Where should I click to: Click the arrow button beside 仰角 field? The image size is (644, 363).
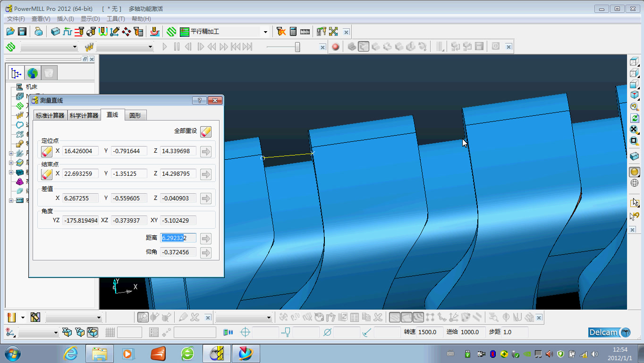click(x=206, y=252)
